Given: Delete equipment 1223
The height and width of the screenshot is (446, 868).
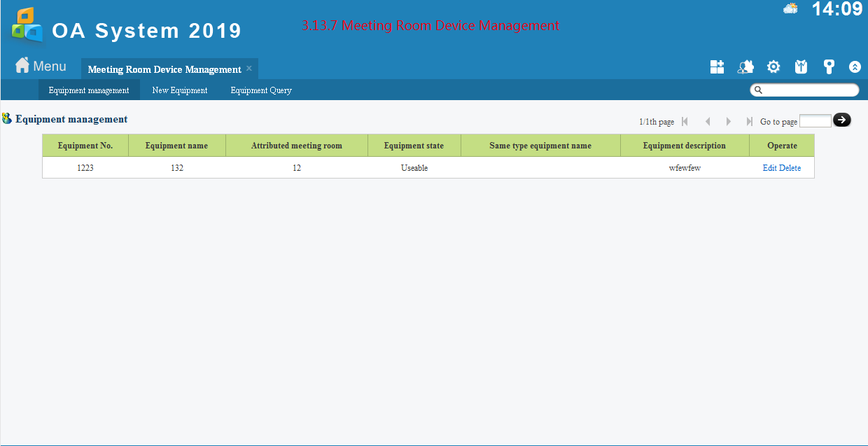Looking at the screenshot, I should (x=790, y=168).
